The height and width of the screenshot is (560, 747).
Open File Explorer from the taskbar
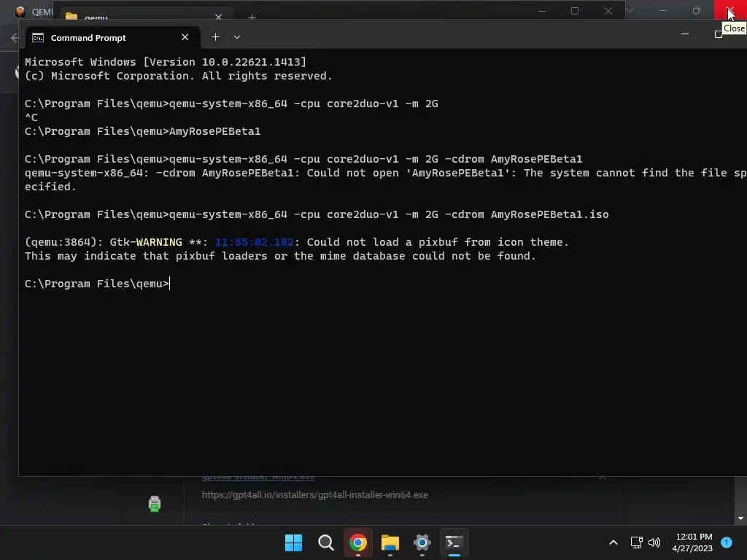[390, 542]
